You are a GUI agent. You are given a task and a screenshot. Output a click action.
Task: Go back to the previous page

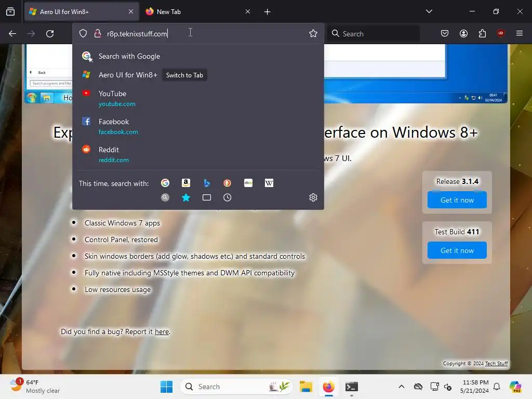click(12, 34)
